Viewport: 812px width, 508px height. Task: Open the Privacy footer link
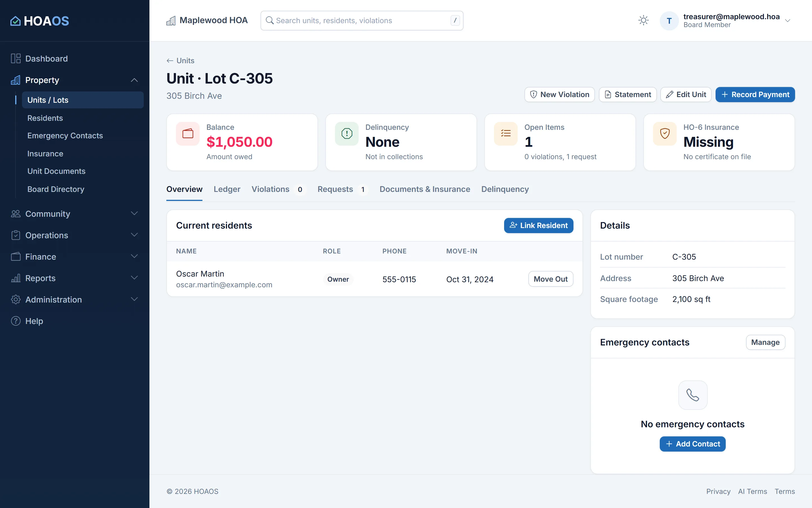[x=718, y=491]
